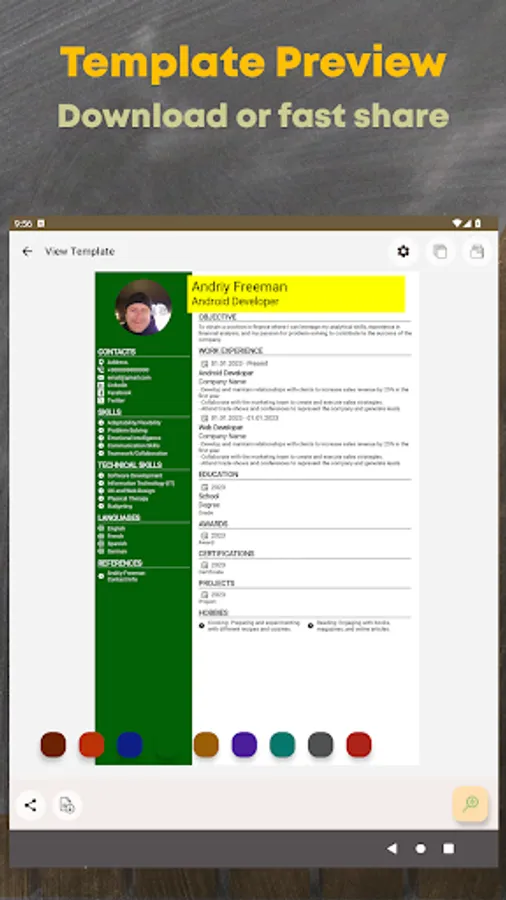Select the gray color swatch
Screen dimensions: 506x900
[x=321, y=744]
